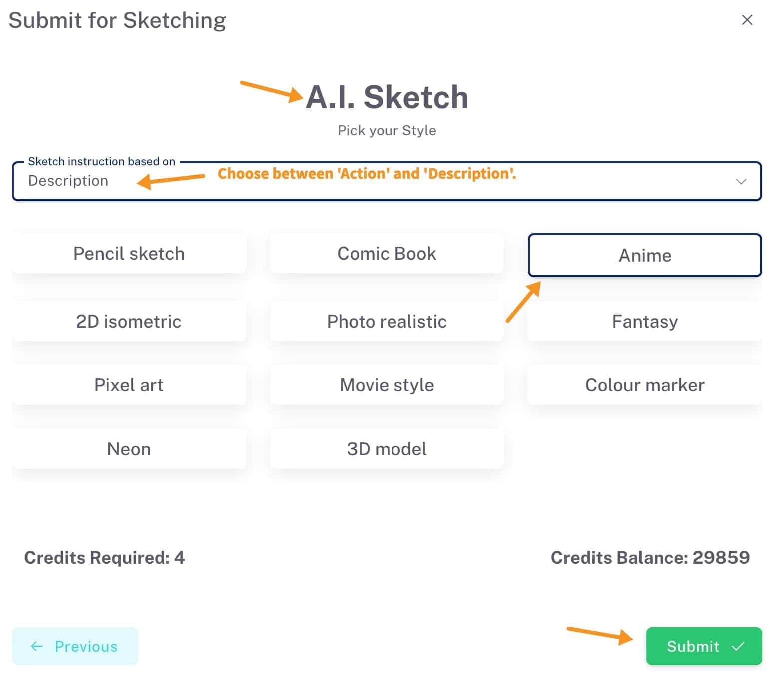Select the Movie style option
The width and height of the screenshot is (784, 686).
387,385
